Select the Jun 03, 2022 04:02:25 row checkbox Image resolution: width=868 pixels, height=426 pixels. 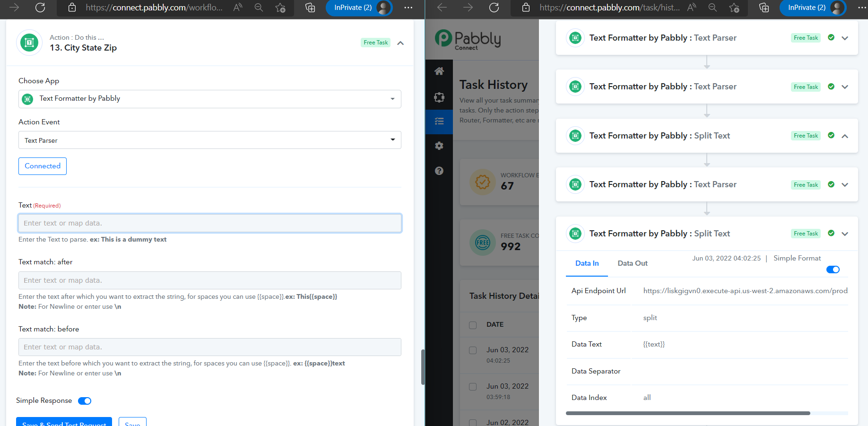[473, 350]
